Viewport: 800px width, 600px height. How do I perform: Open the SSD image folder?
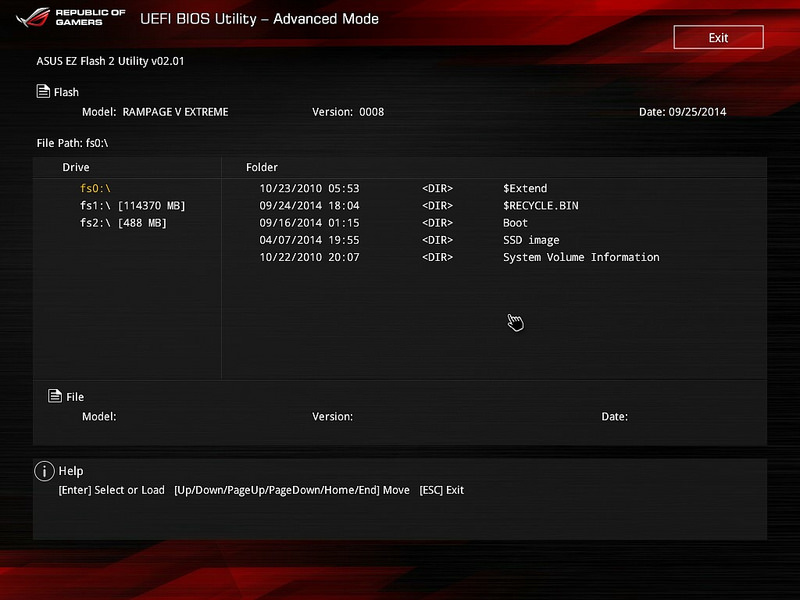tap(531, 240)
